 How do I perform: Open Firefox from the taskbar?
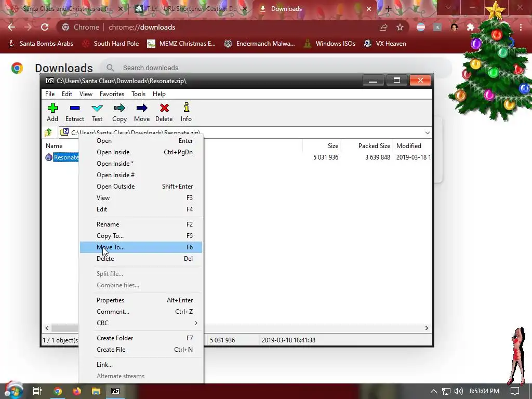pyautogui.click(x=77, y=391)
